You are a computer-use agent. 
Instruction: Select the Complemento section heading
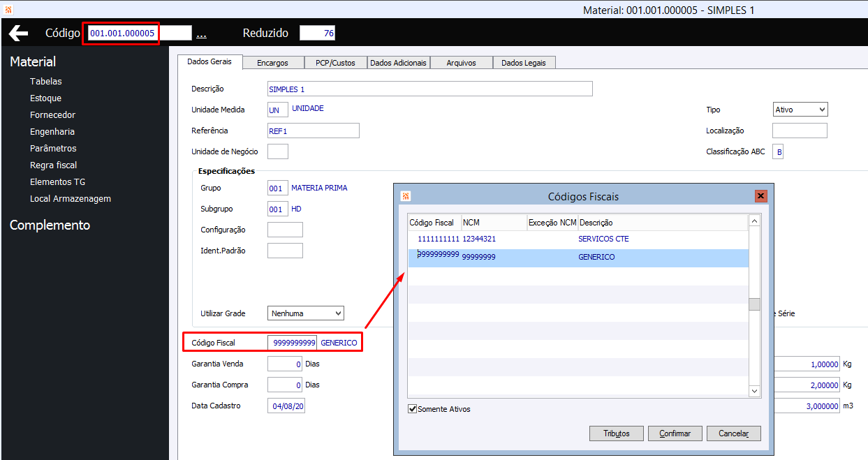[50, 225]
